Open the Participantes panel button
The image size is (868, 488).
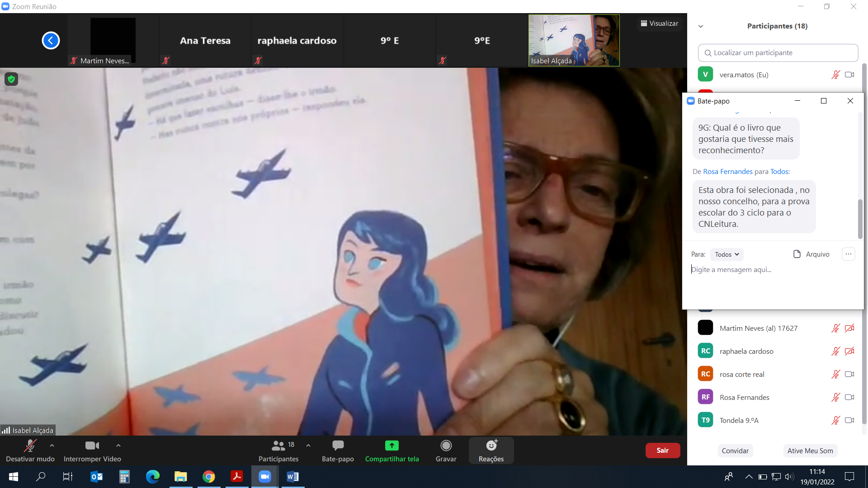[278, 450]
